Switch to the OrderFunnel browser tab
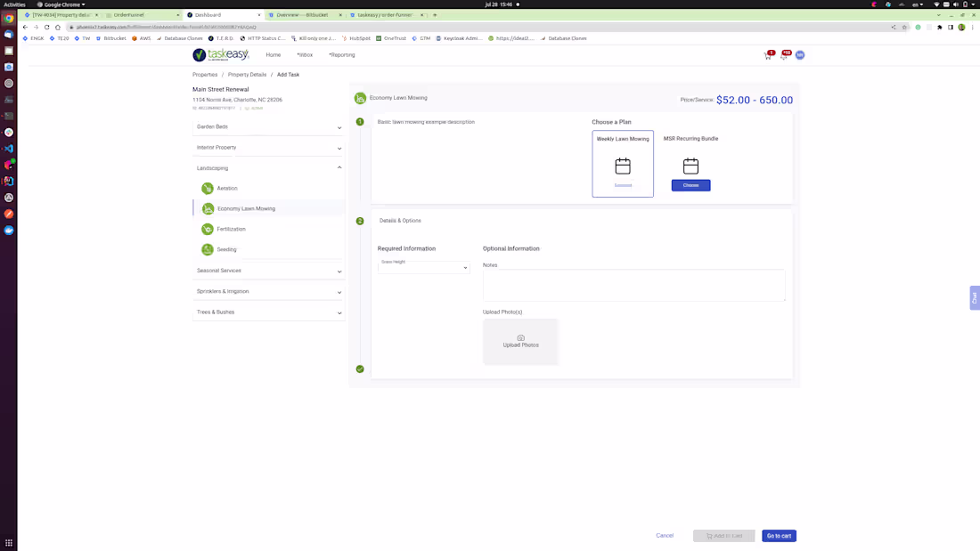Image resolution: width=980 pixels, height=551 pixels. coord(143,15)
